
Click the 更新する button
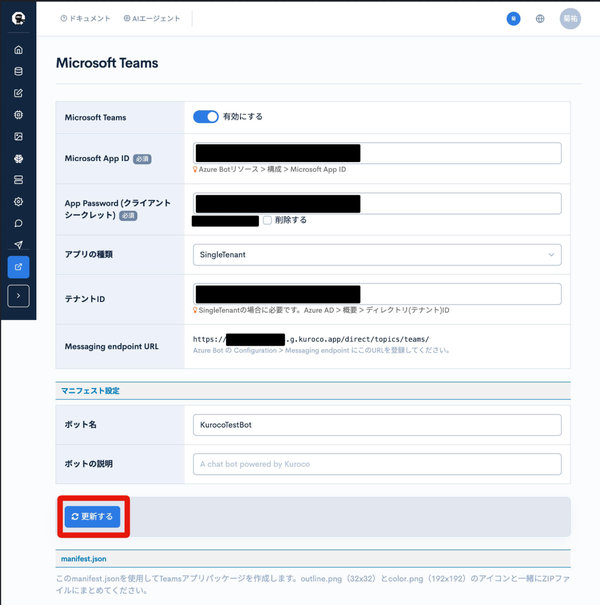[92, 516]
